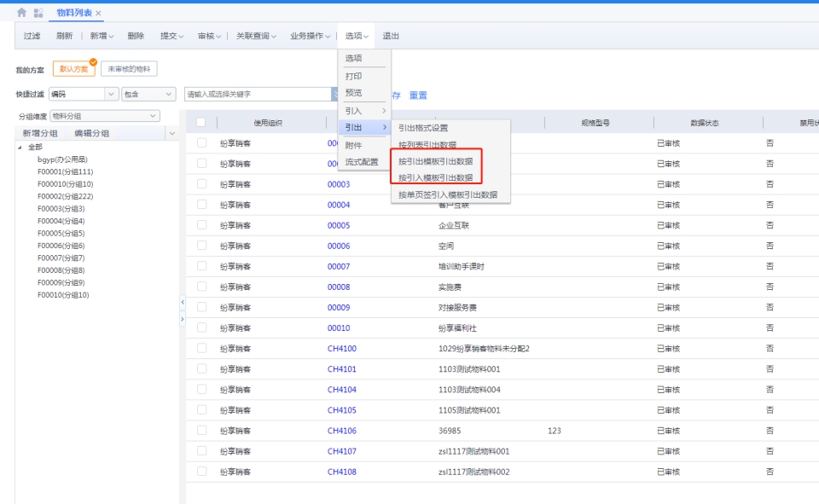Sort by the 数据状态 column header
Image resolution: width=819 pixels, height=504 pixels.
pyautogui.click(x=705, y=123)
